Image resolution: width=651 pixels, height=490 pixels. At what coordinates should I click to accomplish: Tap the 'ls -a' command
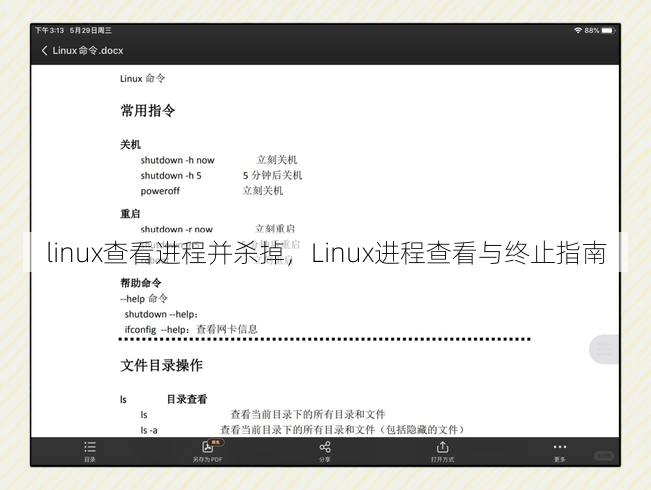pos(149,430)
